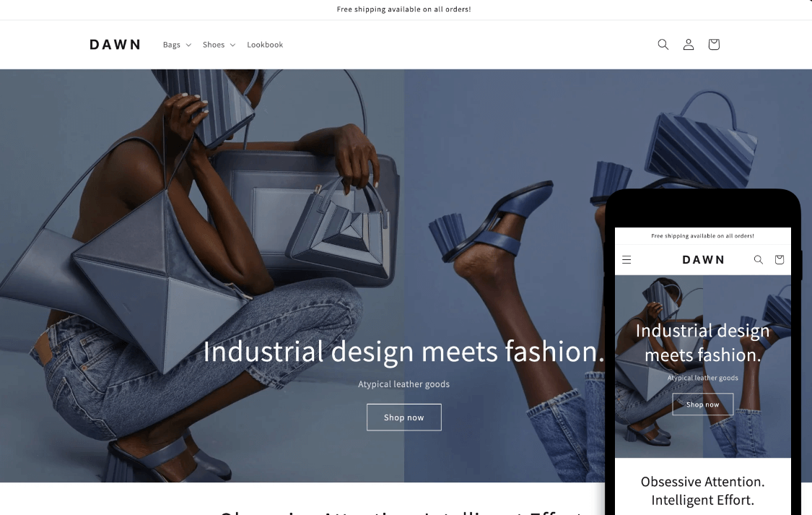Expand the Bags dropdown menu

point(177,45)
